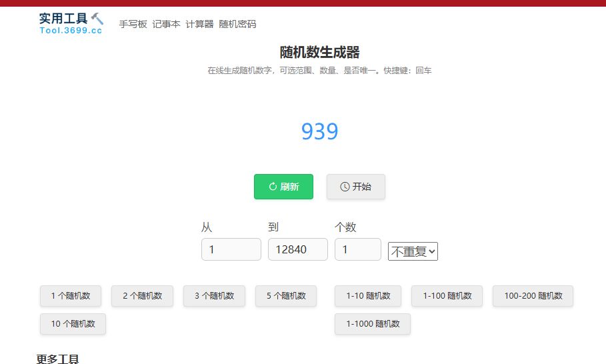Choose the 1-100 随机数 range preset
The image size is (606, 364).
tap(447, 296)
